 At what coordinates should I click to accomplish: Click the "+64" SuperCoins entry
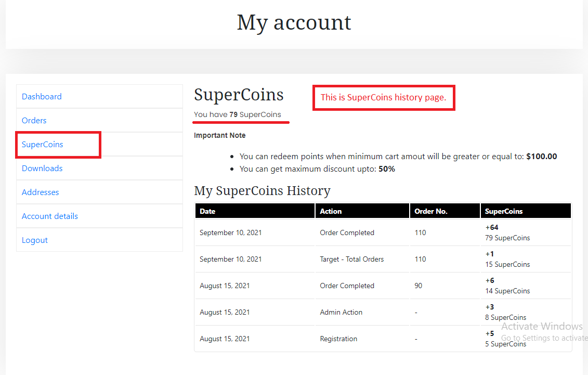(x=492, y=227)
